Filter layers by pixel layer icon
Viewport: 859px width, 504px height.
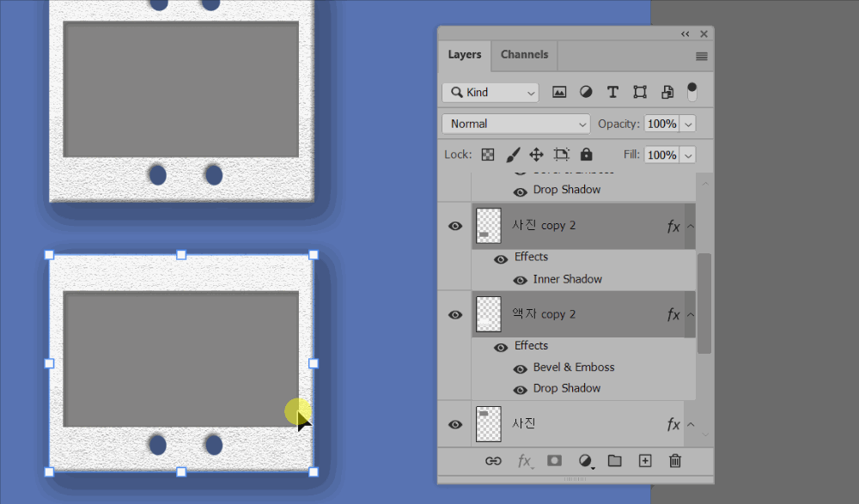pyautogui.click(x=559, y=92)
